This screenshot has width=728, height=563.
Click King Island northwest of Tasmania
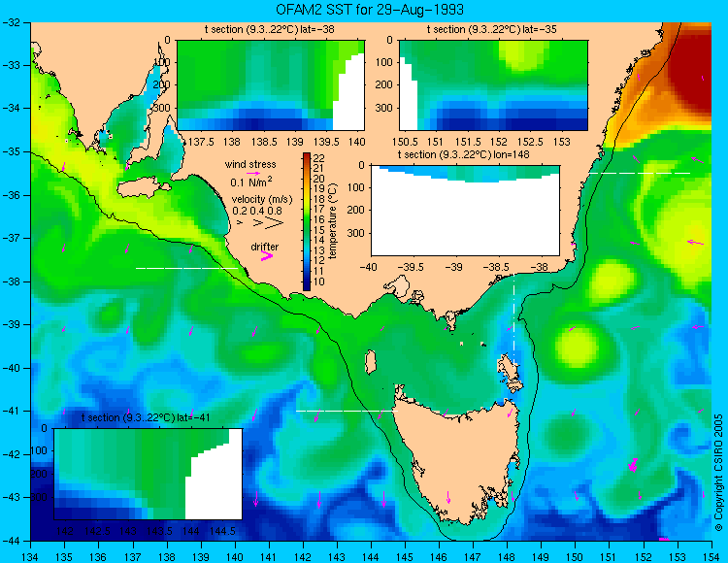tap(370, 362)
